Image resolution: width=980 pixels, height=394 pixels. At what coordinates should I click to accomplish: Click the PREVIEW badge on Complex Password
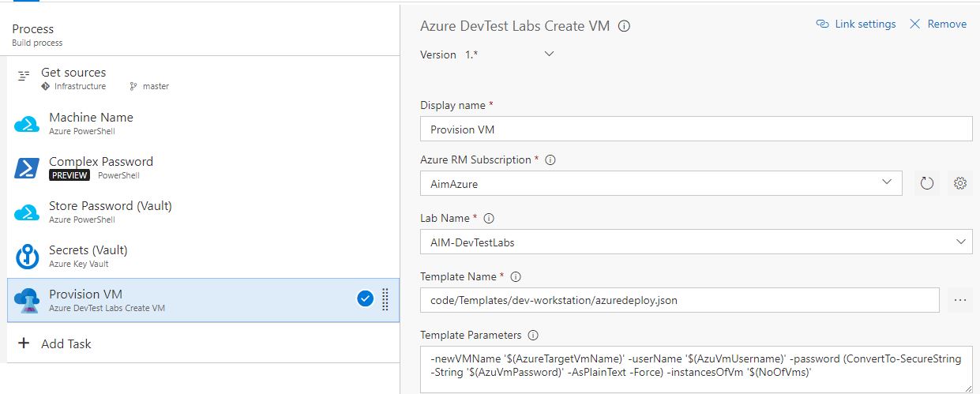[x=69, y=175]
